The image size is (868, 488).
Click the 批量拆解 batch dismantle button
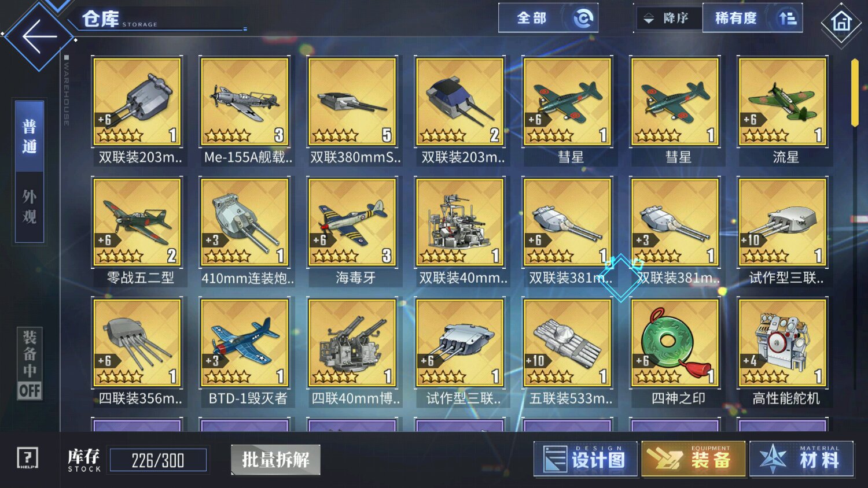(x=275, y=460)
